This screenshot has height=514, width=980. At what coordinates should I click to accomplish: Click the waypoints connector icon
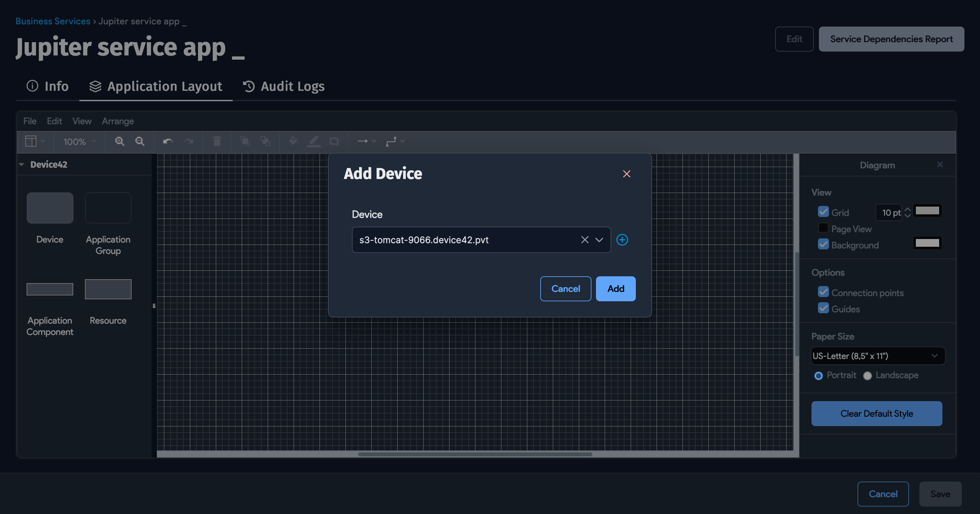(x=391, y=141)
